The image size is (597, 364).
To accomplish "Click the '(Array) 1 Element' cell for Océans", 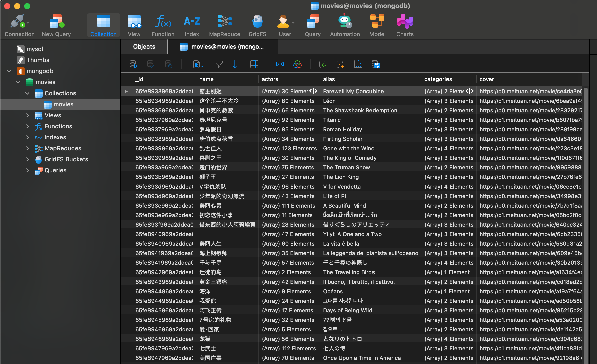I will point(449,291).
